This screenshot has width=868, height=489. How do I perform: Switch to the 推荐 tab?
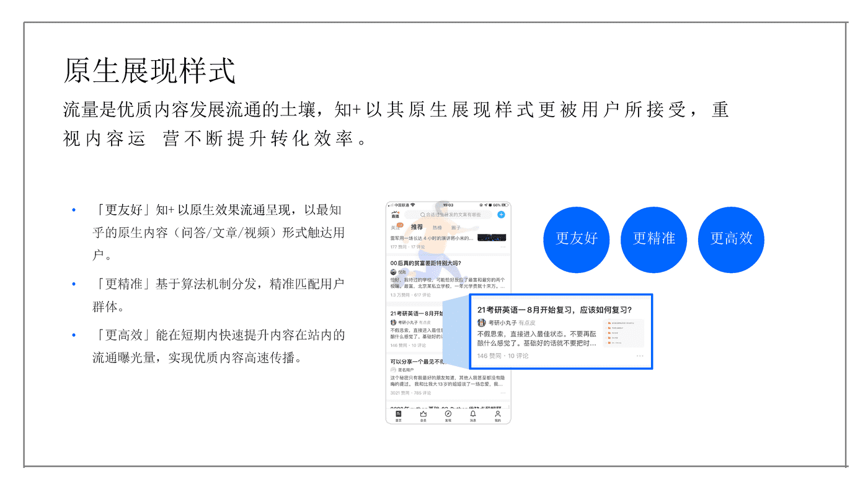pyautogui.click(x=417, y=227)
